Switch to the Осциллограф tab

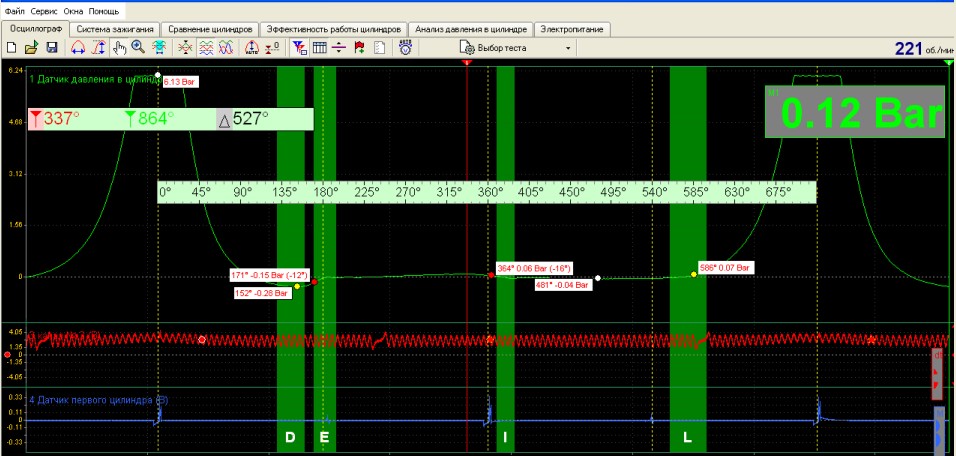[x=35, y=29]
